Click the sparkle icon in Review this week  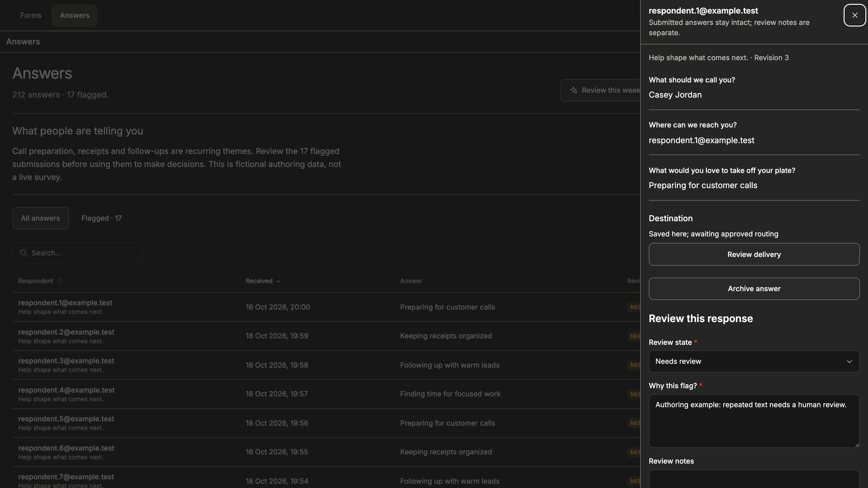point(573,90)
